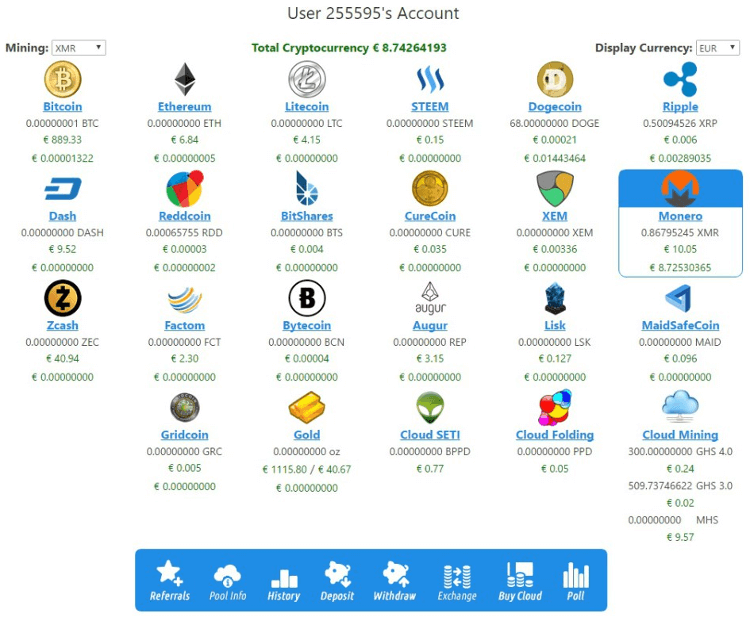Click the Litecoin silver coin icon
This screenshot has height=617, width=750.
pyautogui.click(x=307, y=79)
